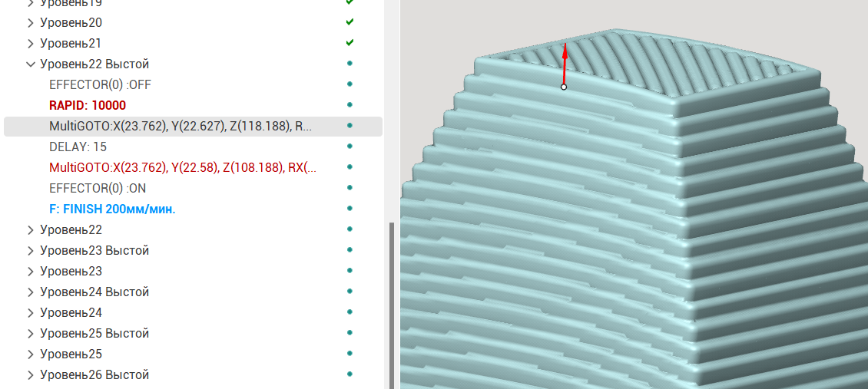
Task: Select F: FINISH 200мм/мин. feed command
Action: pyautogui.click(x=112, y=209)
